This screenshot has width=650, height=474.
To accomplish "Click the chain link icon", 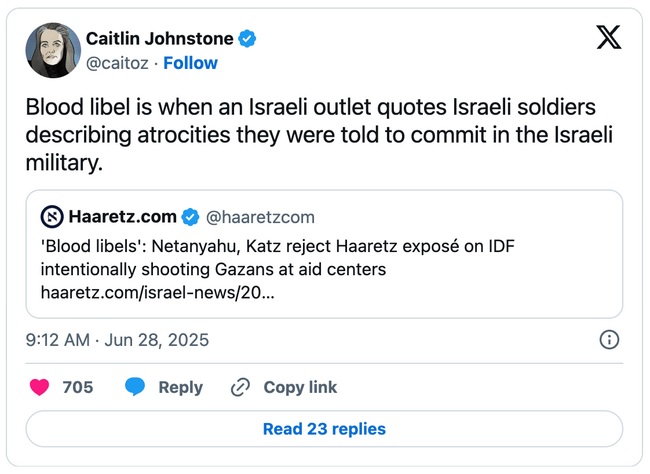I will tap(240, 387).
